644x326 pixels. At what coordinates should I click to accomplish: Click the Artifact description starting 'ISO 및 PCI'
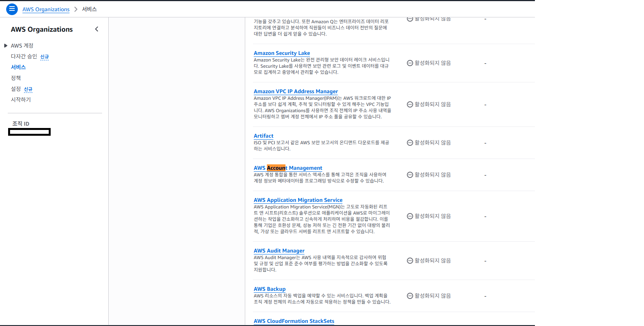tap(321, 146)
